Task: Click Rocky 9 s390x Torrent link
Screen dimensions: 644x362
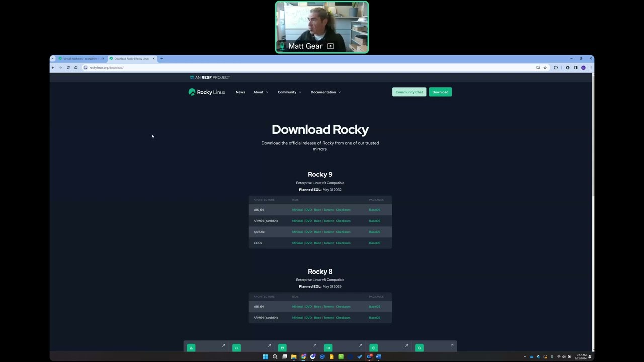Action: click(x=328, y=243)
